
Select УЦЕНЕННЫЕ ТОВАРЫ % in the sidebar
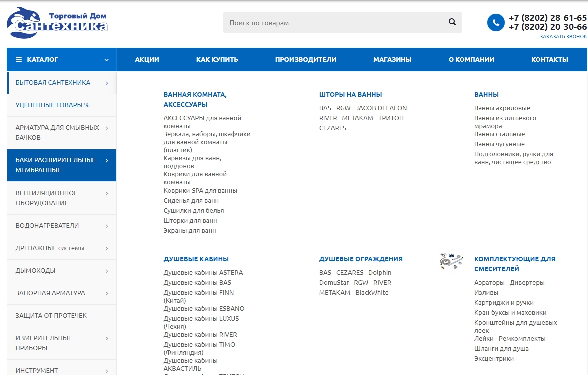pyautogui.click(x=52, y=105)
